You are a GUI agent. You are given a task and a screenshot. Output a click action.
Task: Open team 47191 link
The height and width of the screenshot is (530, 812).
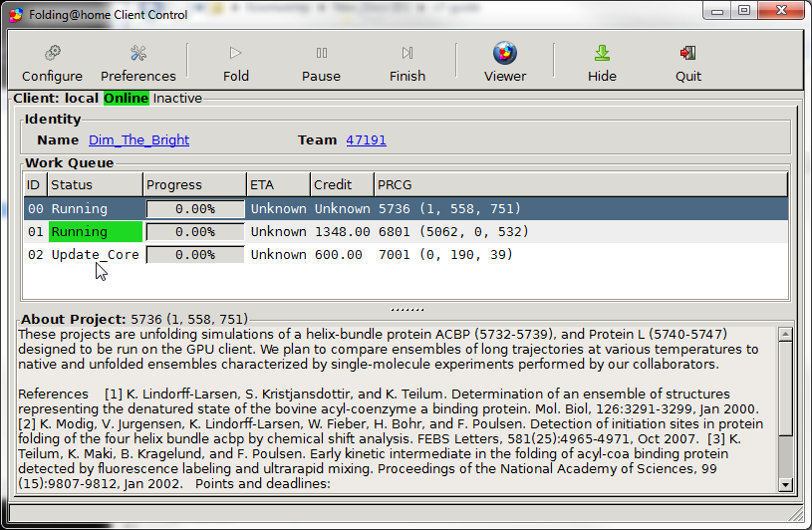pyautogui.click(x=366, y=140)
